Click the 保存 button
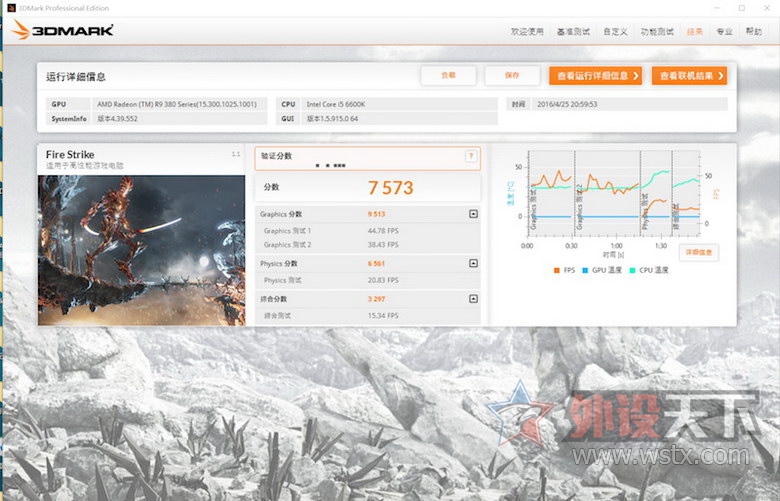 (512, 75)
